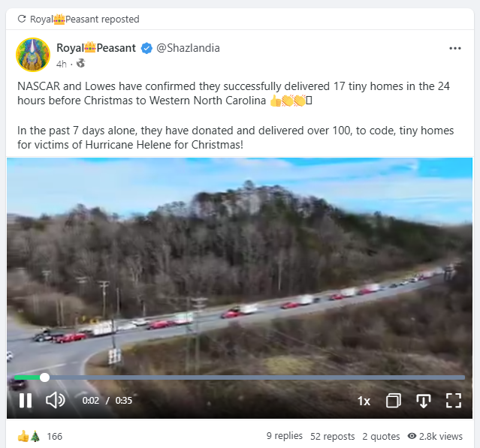Click the repost icon by 'reposted' header
Screen dimensions: 480x448
22,19
